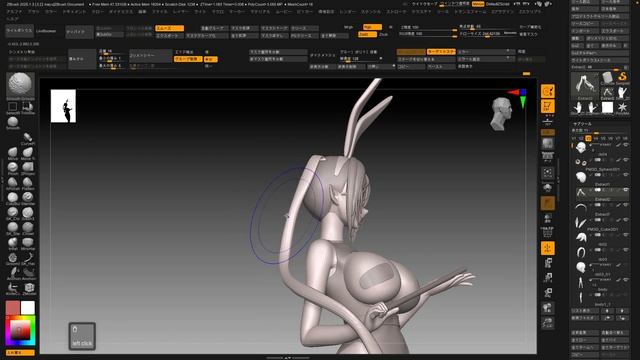Screen dimensions: 640x360
Task: Switch to the V1 subtool tab
Action: click(574, 138)
